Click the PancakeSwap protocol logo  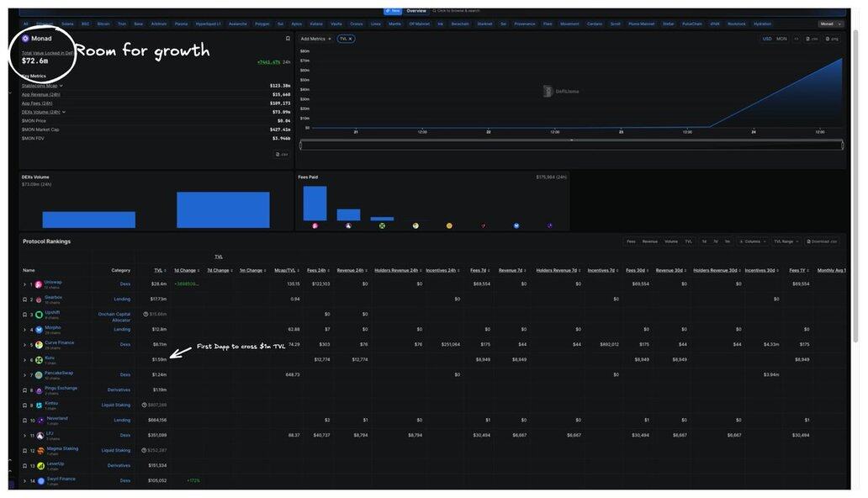[39, 375]
